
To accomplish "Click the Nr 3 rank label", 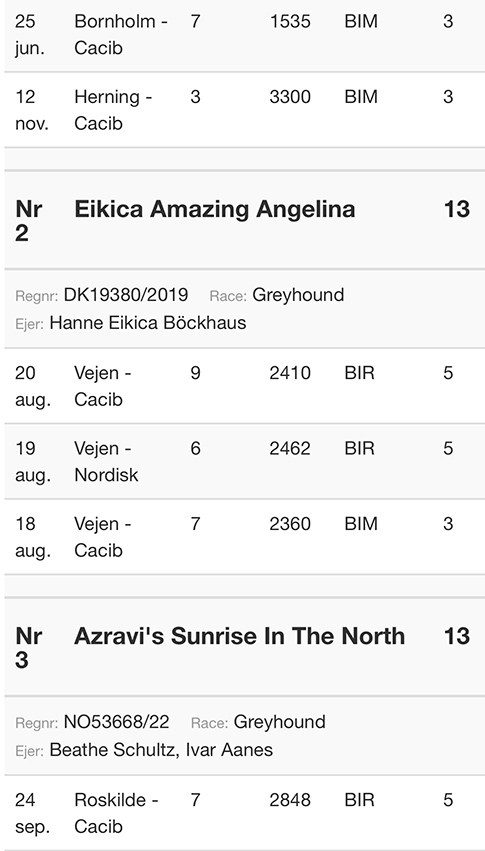I will tap(29, 648).
